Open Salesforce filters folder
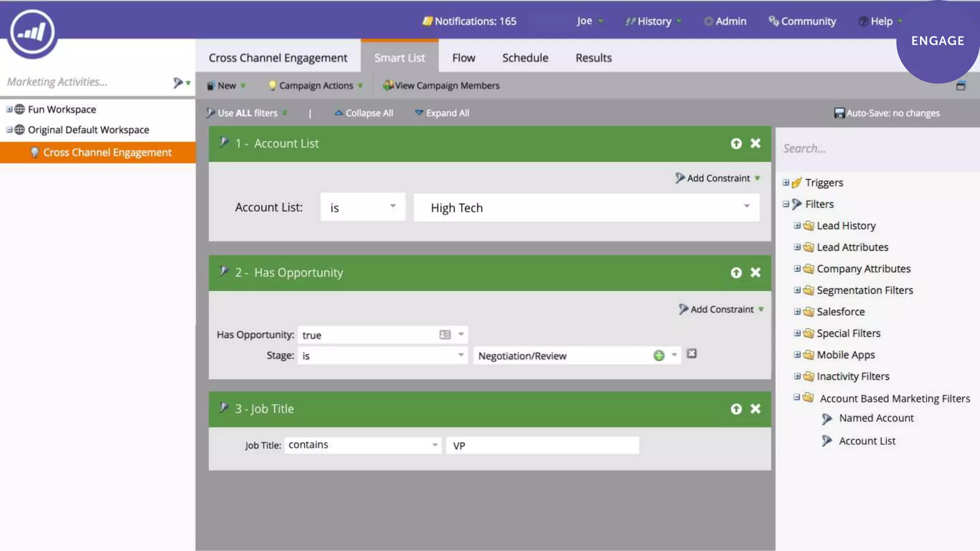The width and height of the screenshot is (980, 551). 840,312
